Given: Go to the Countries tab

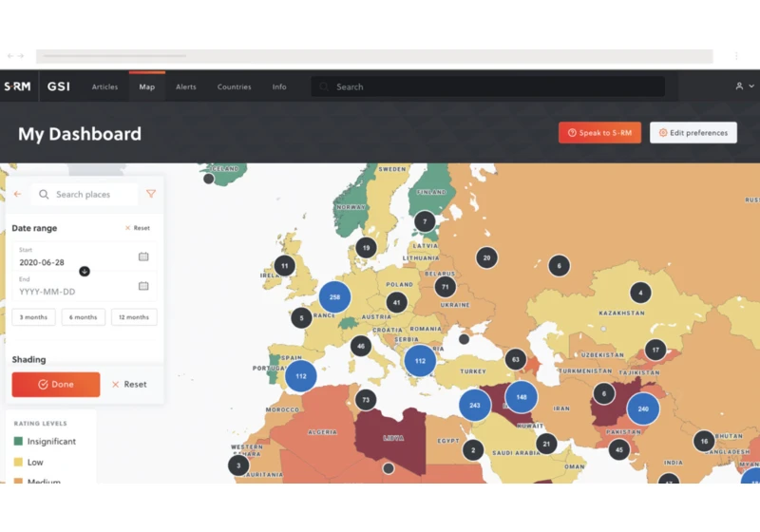Looking at the screenshot, I should pyautogui.click(x=234, y=86).
